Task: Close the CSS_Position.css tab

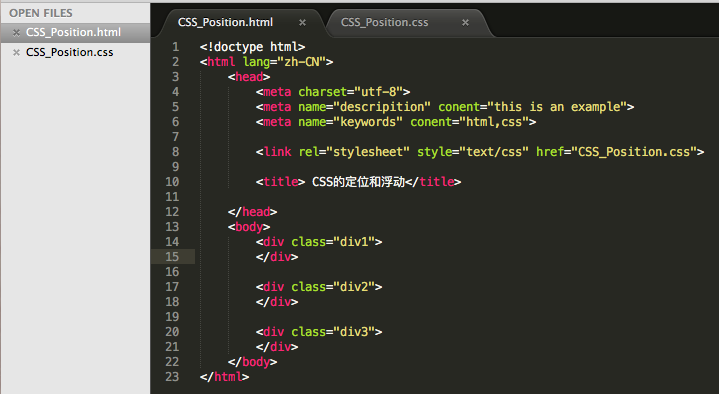Action: [465, 22]
